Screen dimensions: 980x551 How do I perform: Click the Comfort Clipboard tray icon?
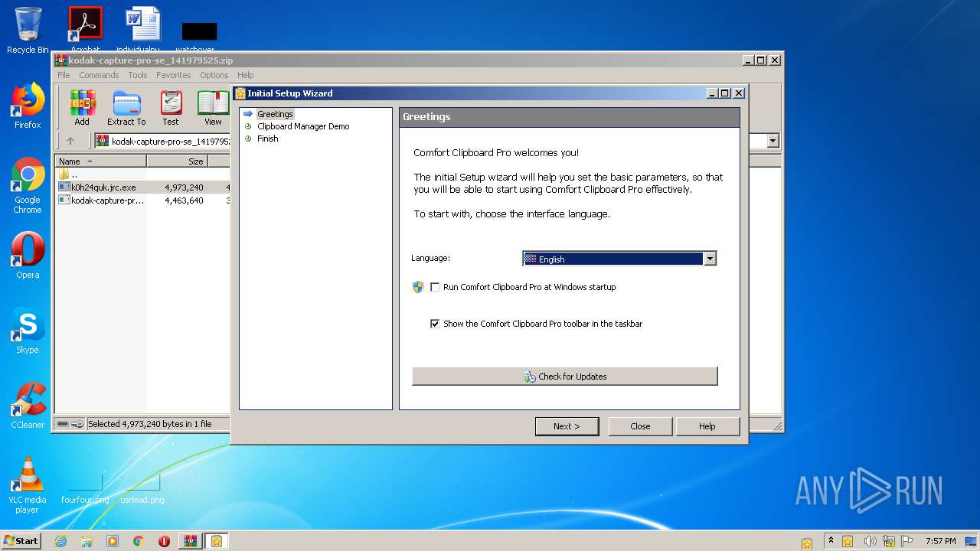[848, 541]
